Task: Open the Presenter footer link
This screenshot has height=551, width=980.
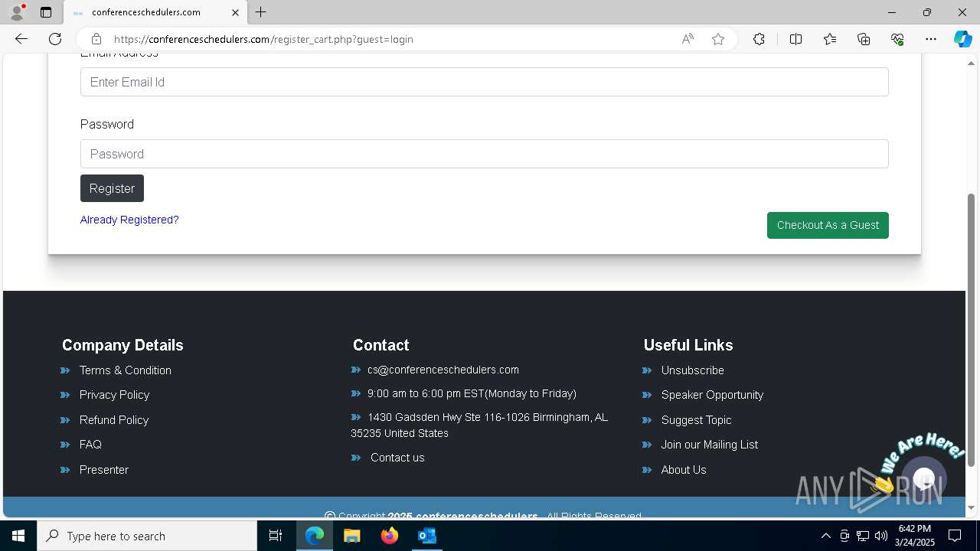Action: [x=104, y=470]
